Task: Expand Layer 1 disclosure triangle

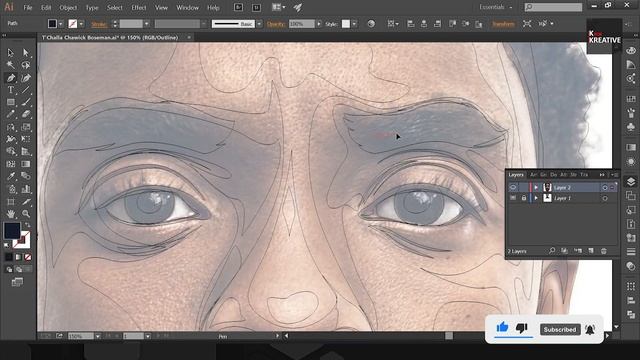Action: tap(536, 198)
